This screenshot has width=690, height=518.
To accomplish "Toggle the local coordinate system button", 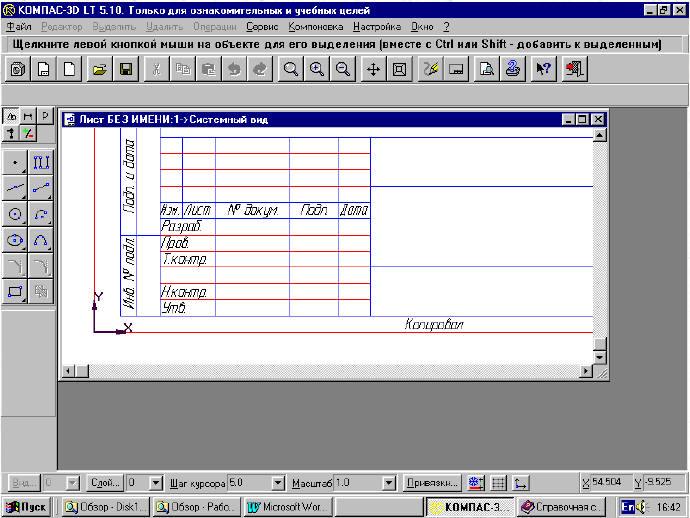I will tap(520, 483).
